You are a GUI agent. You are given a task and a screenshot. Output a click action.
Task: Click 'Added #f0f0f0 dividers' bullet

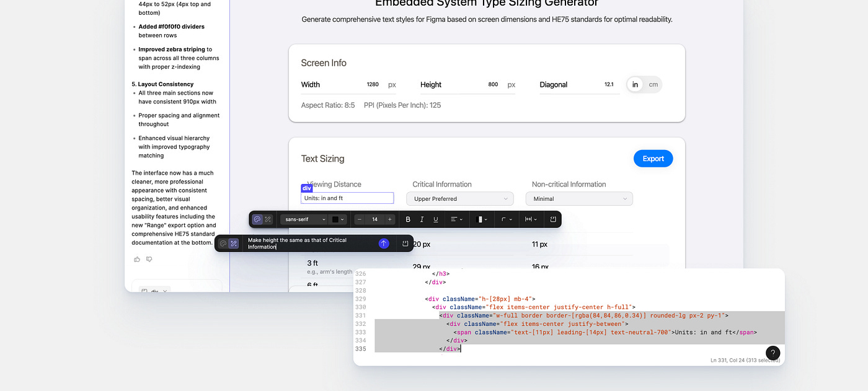pos(172,27)
